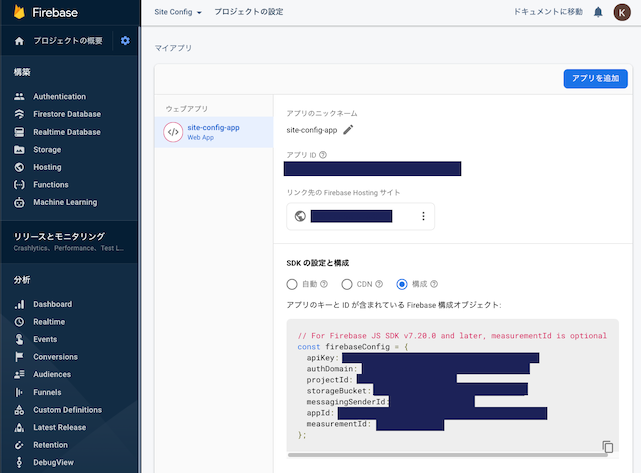
Task: Go to ドキュメントに移動 link
Action: [x=548, y=12]
